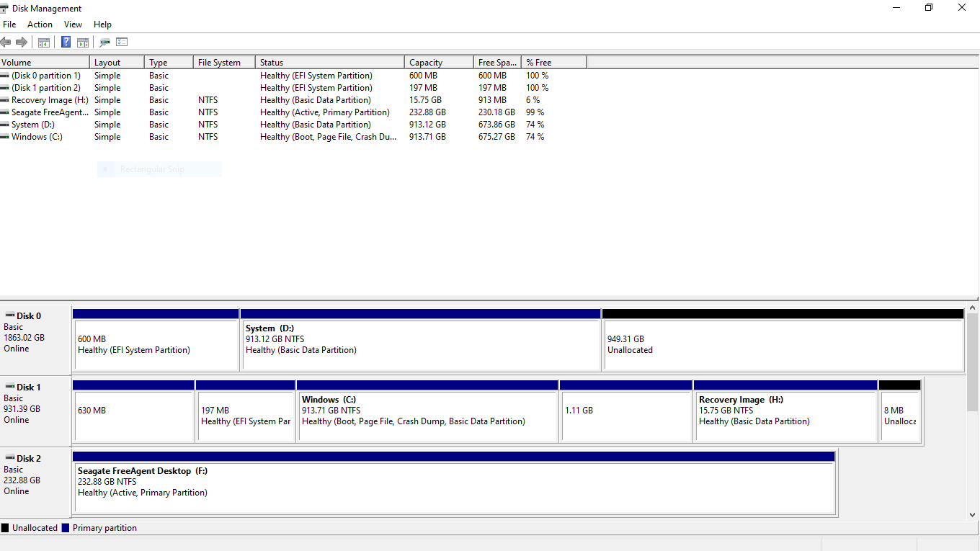Select the 630 MB partition block on Disk 1

[x=133, y=411]
